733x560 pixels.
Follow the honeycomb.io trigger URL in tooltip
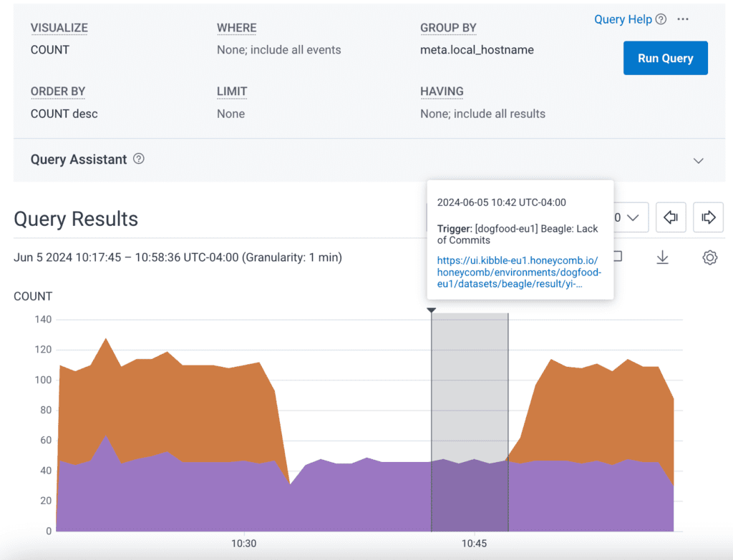(518, 272)
